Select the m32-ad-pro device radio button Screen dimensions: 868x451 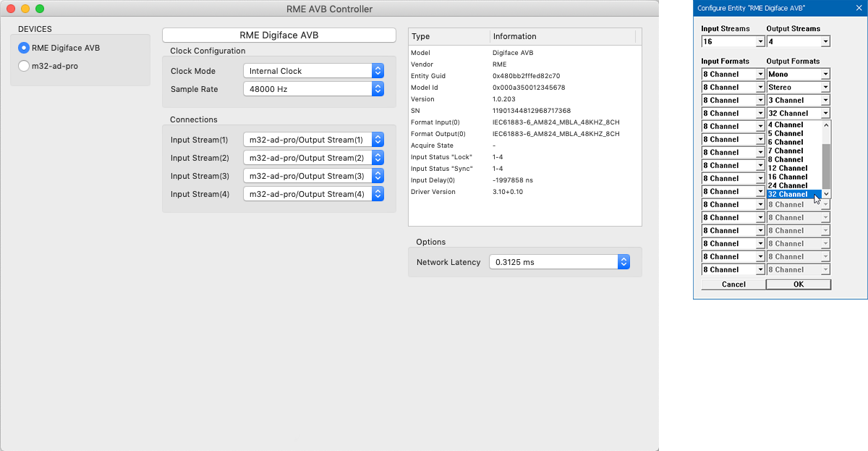coord(24,66)
